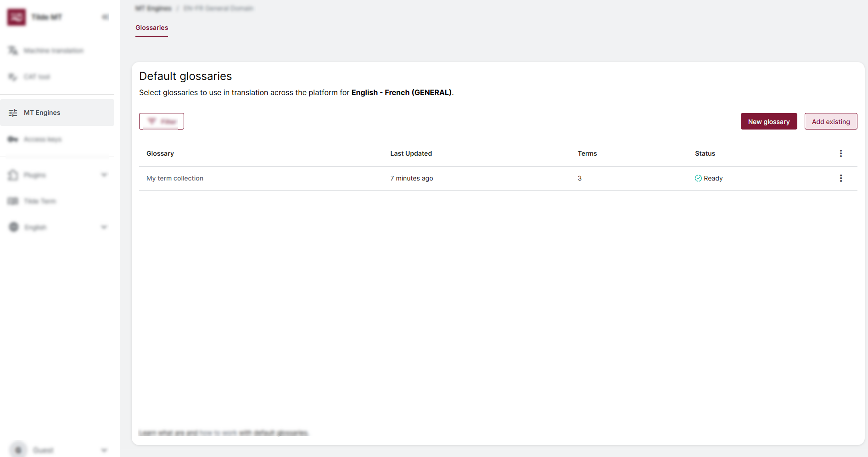Click the MT Engines sliders icon

12,112
